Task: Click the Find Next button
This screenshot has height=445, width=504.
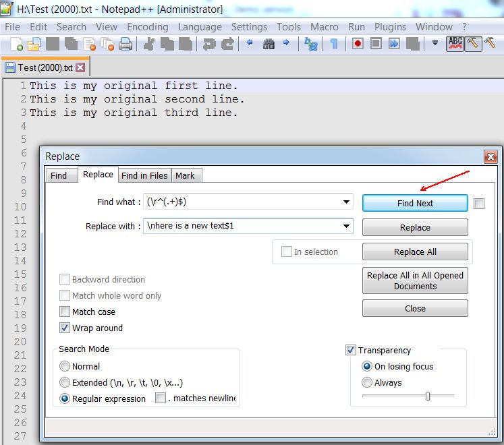Action: point(415,203)
